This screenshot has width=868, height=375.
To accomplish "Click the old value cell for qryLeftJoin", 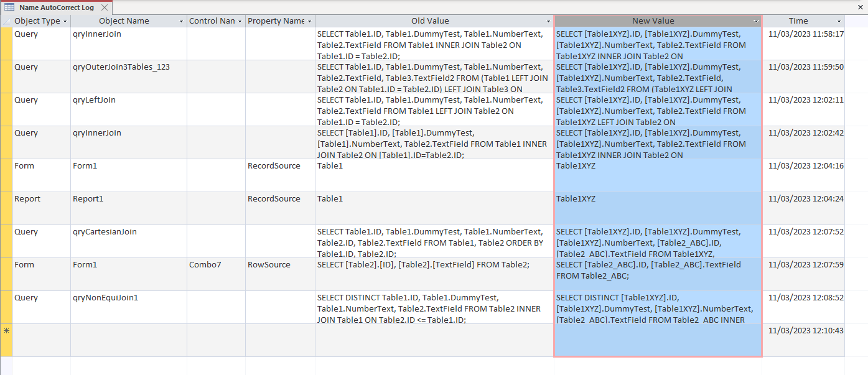I will pos(434,109).
